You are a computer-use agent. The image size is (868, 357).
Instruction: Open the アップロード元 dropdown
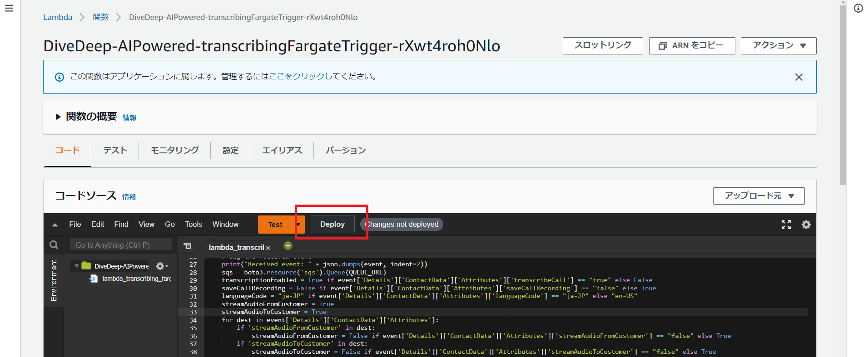coord(759,196)
